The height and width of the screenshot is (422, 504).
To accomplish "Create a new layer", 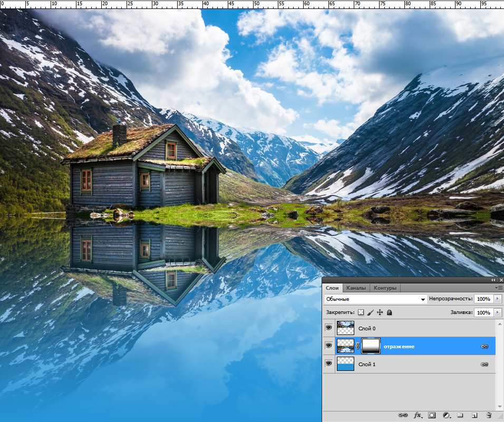I will coord(475,415).
